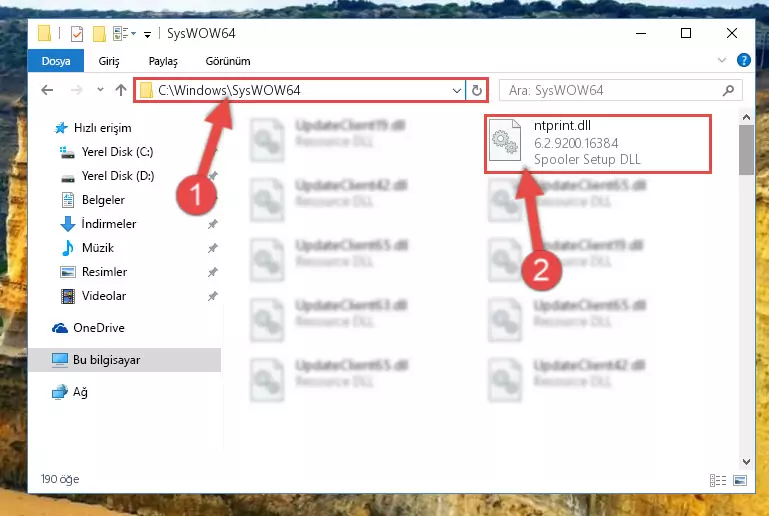This screenshot has height=516, width=769.
Task: Close the SysWOW64 window
Action: coord(732,33)
